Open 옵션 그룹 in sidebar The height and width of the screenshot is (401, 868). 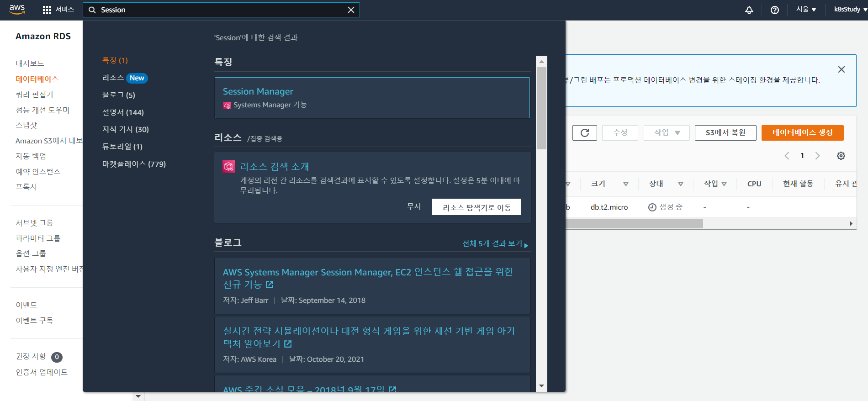pyautogui.click(x=31, y=253)
